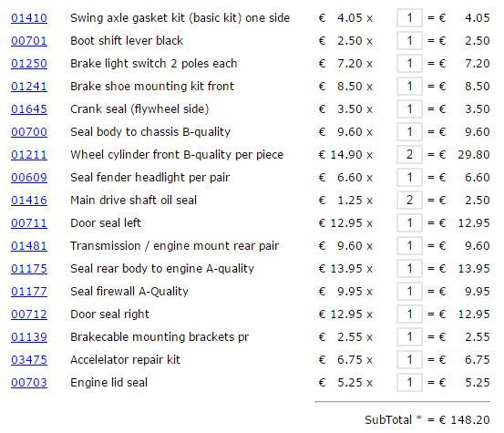Click quantity field for Main drive shaft oil seal

tap(409, 201)
